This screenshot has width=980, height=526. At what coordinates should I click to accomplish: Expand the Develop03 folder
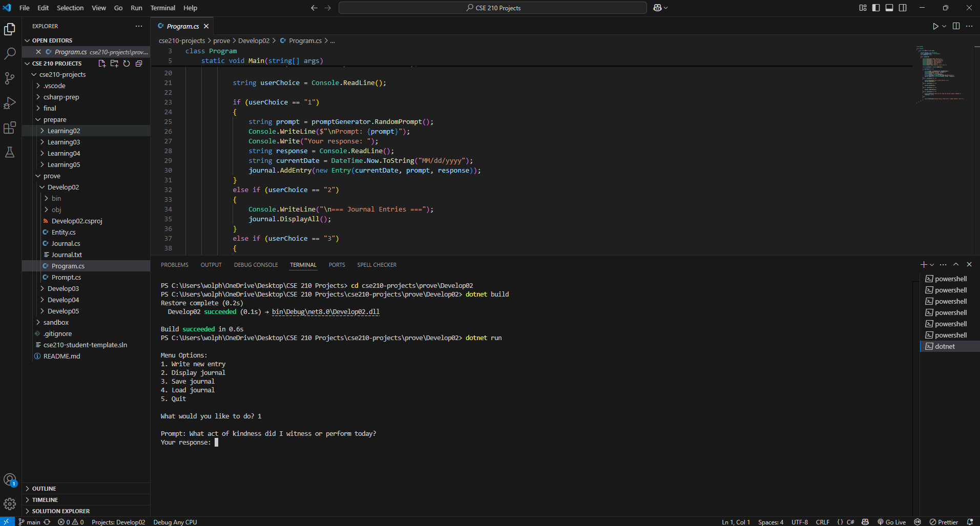tap(63, 288)
